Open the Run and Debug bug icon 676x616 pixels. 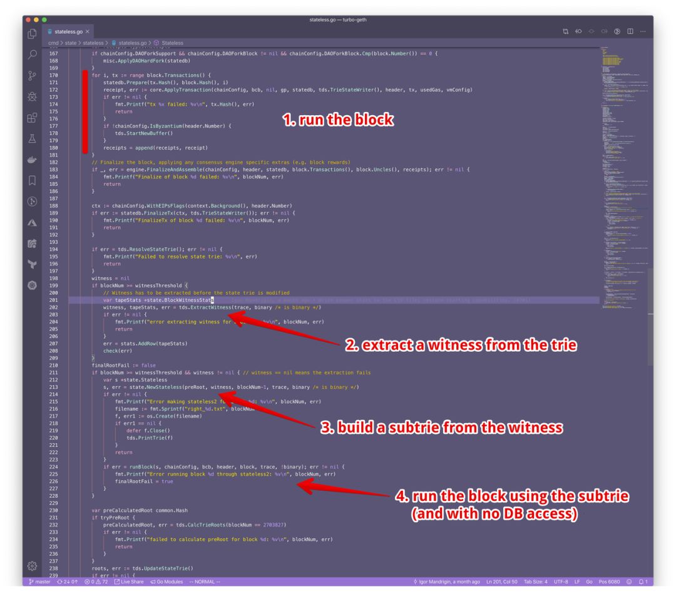pos(33,96)
